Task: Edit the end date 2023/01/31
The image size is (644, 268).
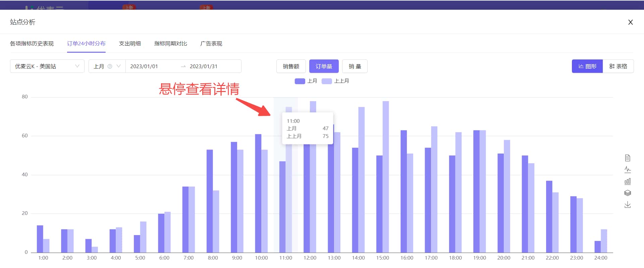Action: 204,66
